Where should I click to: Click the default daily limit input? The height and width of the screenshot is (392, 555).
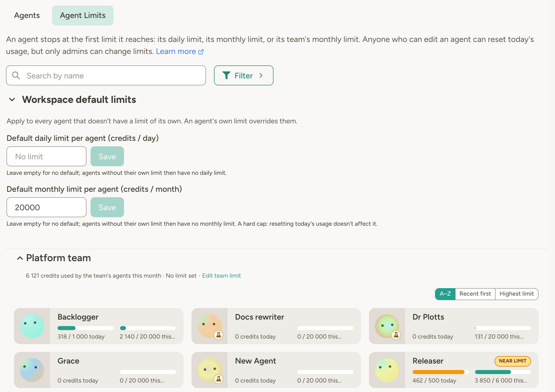point(46,156)
